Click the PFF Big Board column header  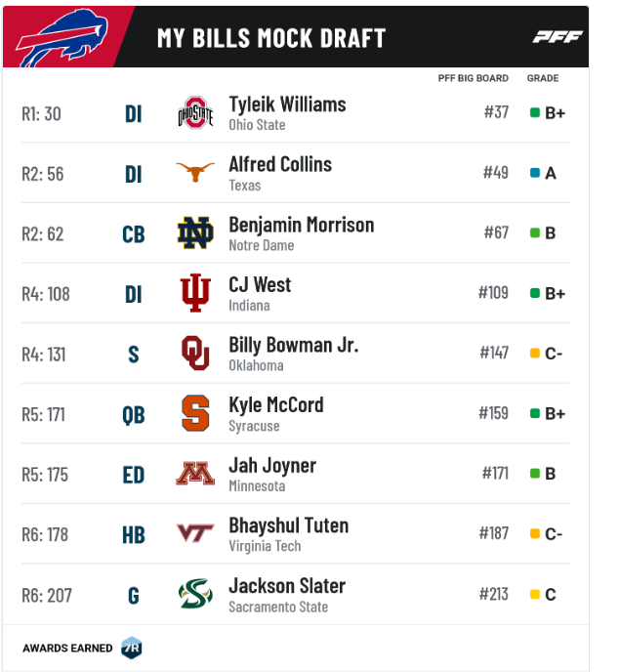point(473,78)
